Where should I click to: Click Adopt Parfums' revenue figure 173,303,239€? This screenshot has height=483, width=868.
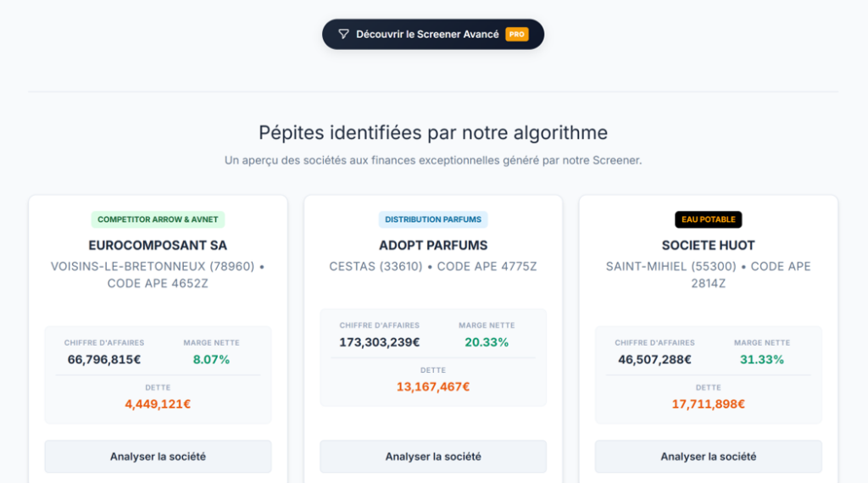coord(380,342)
